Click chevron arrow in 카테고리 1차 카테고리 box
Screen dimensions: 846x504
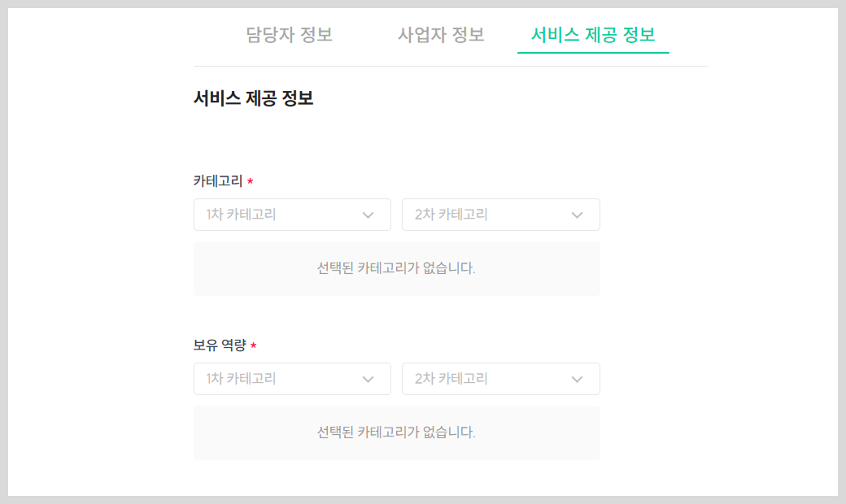(368, 215)
